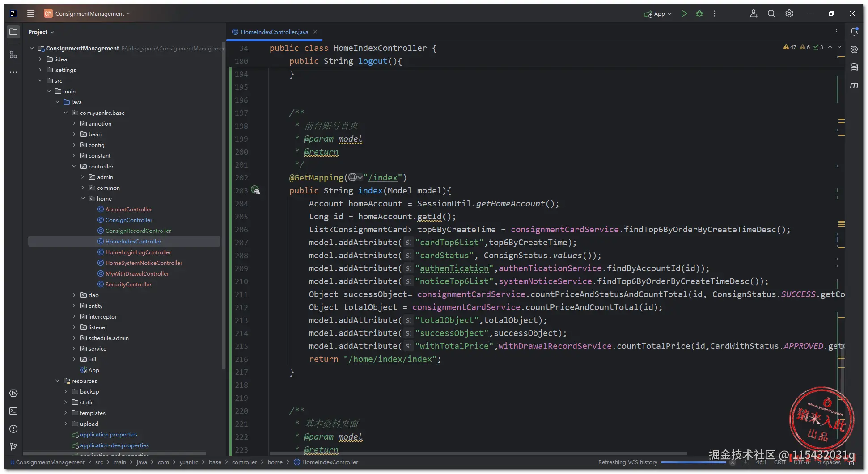This screenshot has width=868, height=474.
Task: Click the "/index" mapping URL link
Action: tap(383, 178)
